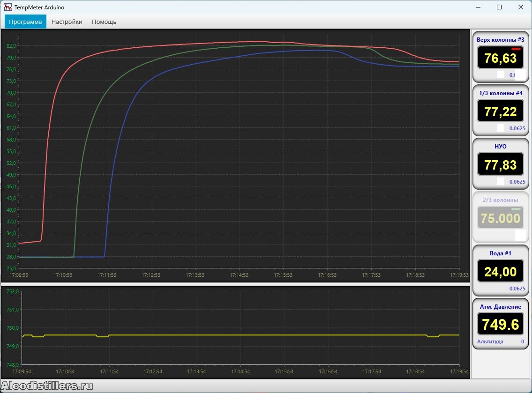Click 17:14:53 on temperature chart time axis

pyautogui.click(x=239, y=275)
